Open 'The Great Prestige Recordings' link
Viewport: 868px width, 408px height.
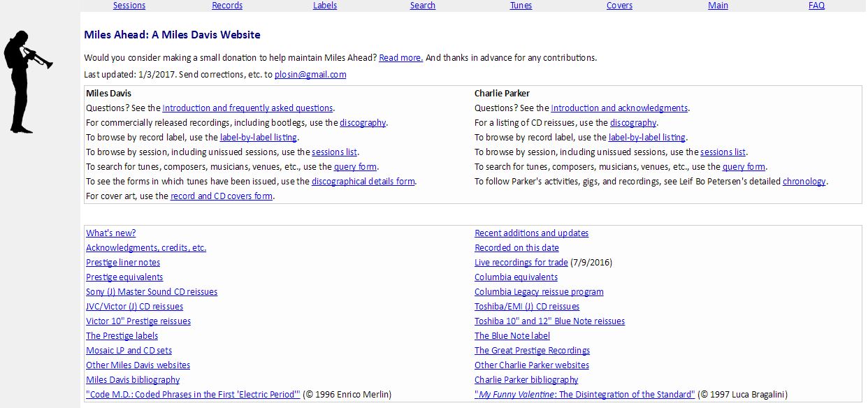(x=532, y=351)
